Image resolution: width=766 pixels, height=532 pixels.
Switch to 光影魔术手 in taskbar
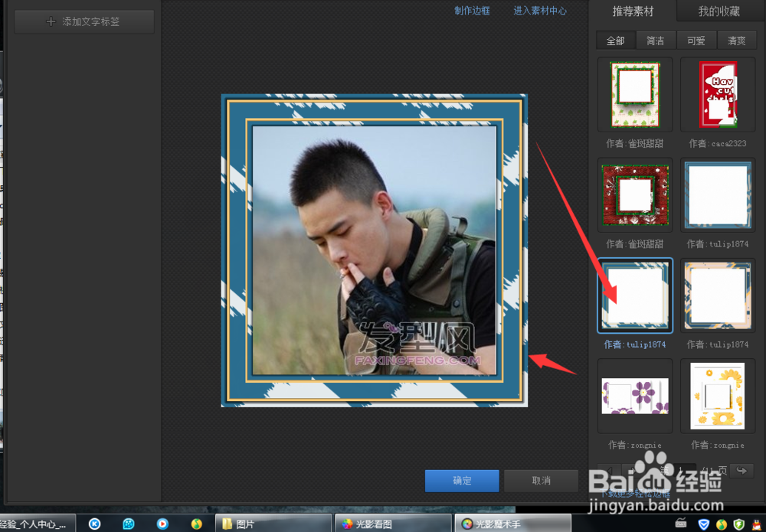pyautogui.click(x=513, y=524)
